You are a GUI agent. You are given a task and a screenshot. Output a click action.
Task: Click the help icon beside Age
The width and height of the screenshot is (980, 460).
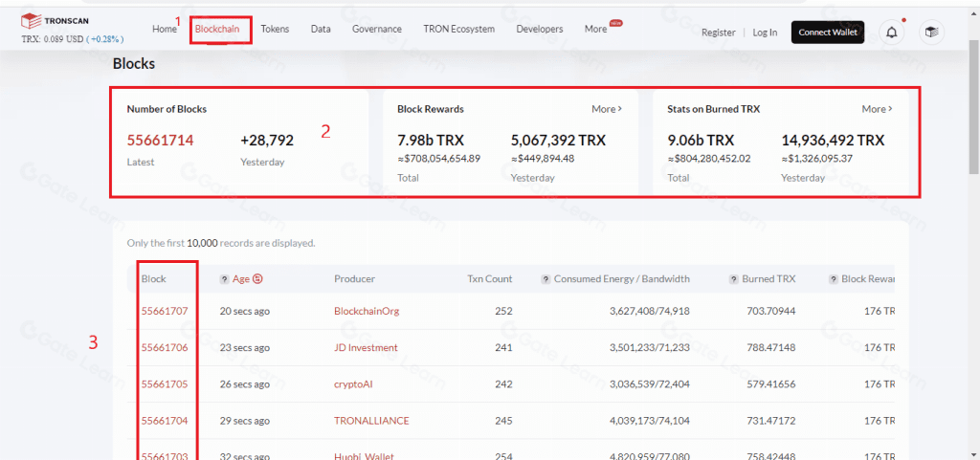coord(224,279)
